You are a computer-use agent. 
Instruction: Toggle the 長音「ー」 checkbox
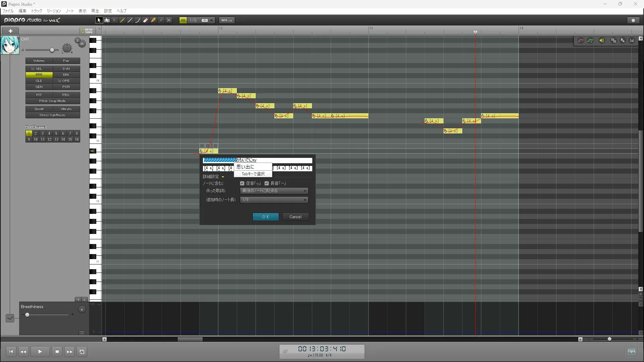(x=267, y=183)
